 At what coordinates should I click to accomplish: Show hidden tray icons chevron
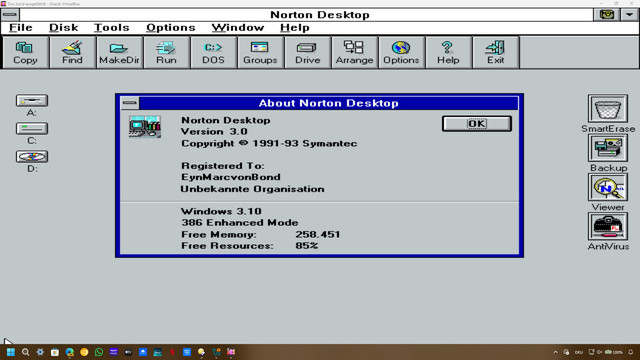(x=555, y=352)
